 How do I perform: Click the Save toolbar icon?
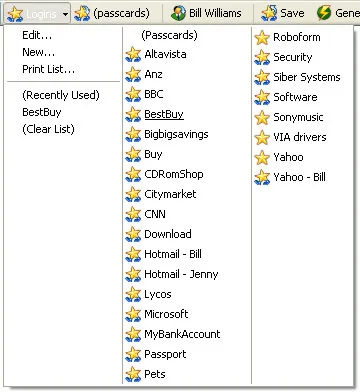click(269, 13)
